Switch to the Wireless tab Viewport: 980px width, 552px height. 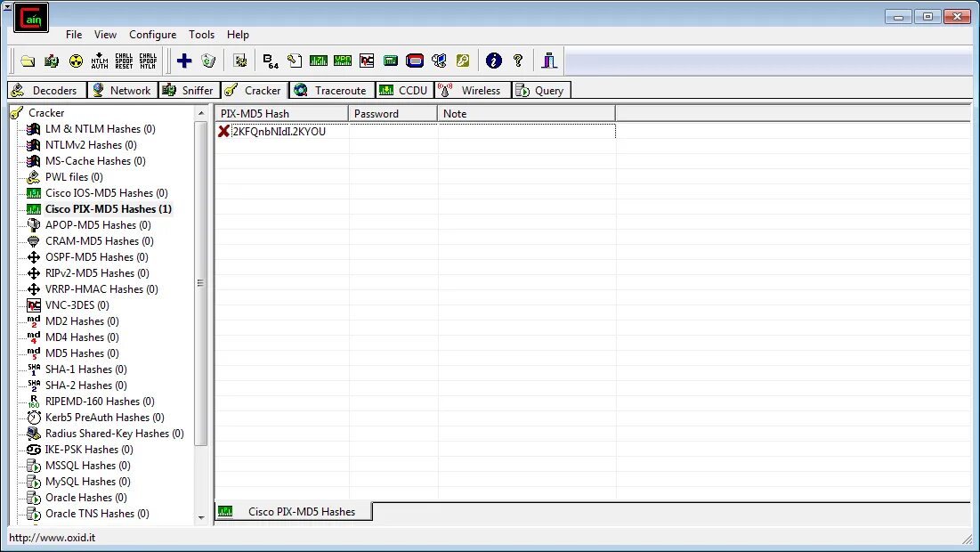tap(472, 90)
